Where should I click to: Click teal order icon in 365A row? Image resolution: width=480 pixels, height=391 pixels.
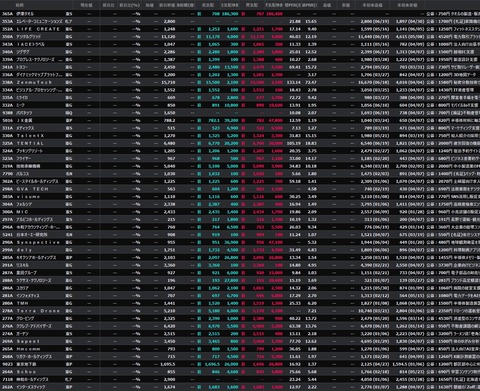(x=199, y=14)
